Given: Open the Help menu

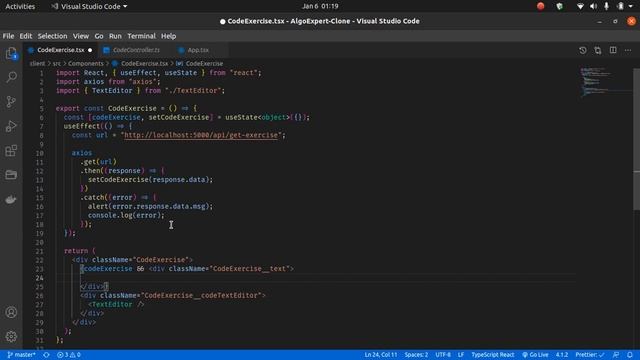Looking at the screenshot, I should (x=168, y=36).
